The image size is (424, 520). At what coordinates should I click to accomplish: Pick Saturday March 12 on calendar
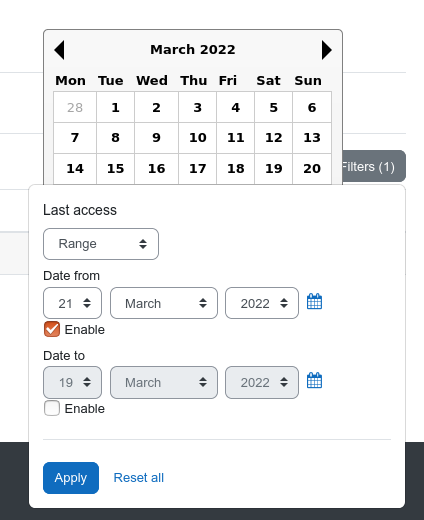[x=274, y=138]
